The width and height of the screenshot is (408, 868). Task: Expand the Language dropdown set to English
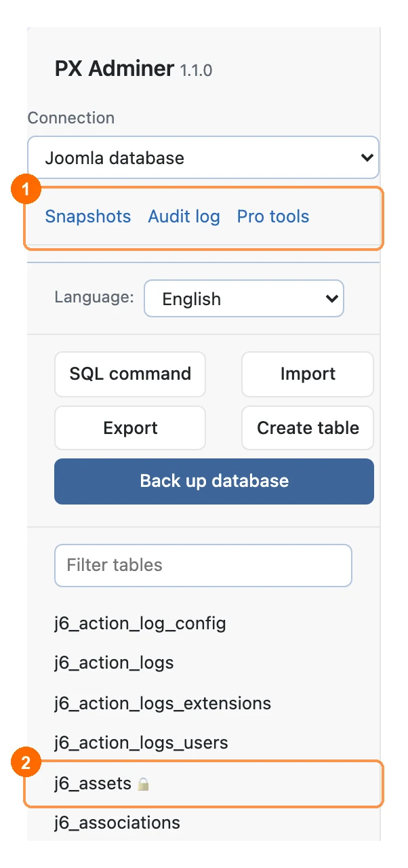(x=244, y=299)
